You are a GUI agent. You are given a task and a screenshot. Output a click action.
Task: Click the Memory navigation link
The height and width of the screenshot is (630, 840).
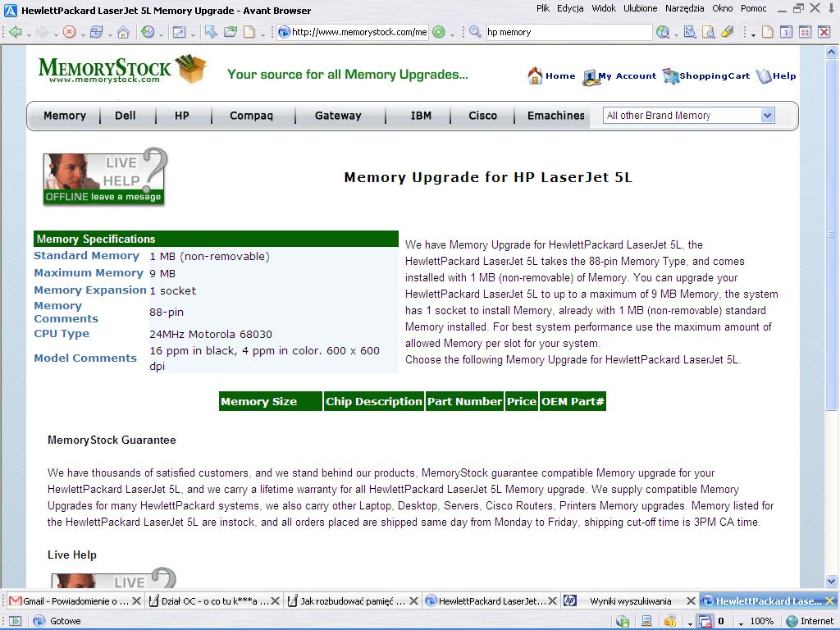click(x=65, y=116)
